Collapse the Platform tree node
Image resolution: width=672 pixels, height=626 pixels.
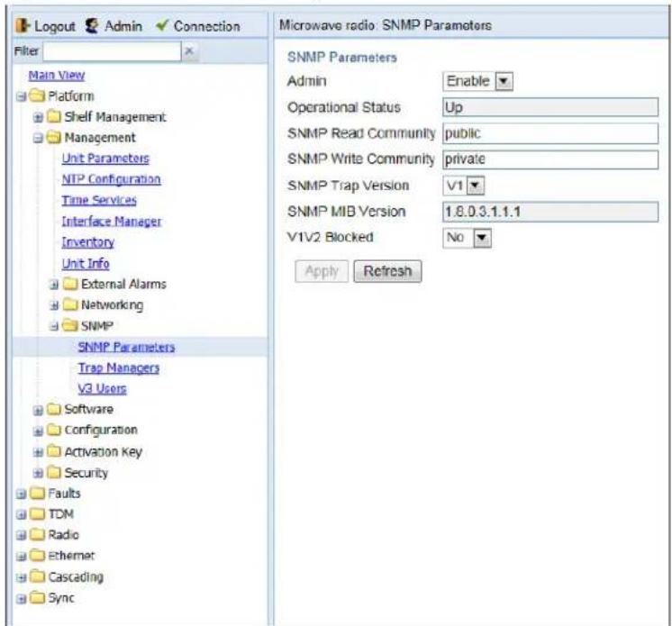22,96
